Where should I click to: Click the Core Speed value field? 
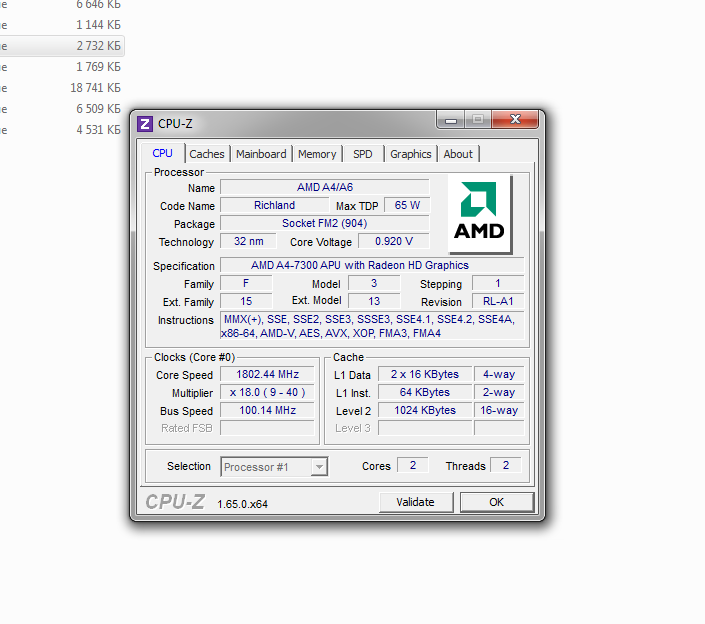click(x=267, y=375)
